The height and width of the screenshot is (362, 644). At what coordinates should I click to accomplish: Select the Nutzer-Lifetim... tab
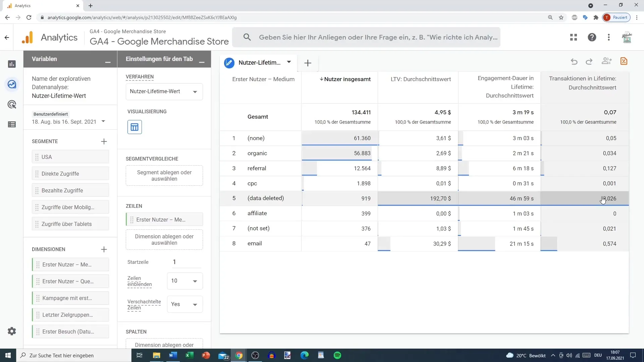[x=259, y=63]
